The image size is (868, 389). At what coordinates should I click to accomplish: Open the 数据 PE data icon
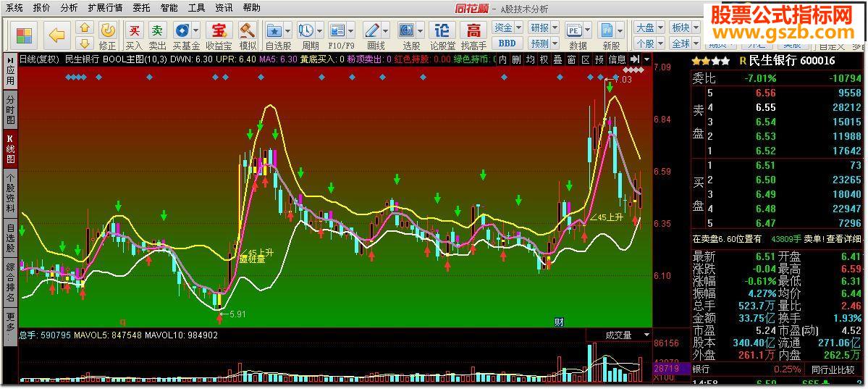click(573, 30)
